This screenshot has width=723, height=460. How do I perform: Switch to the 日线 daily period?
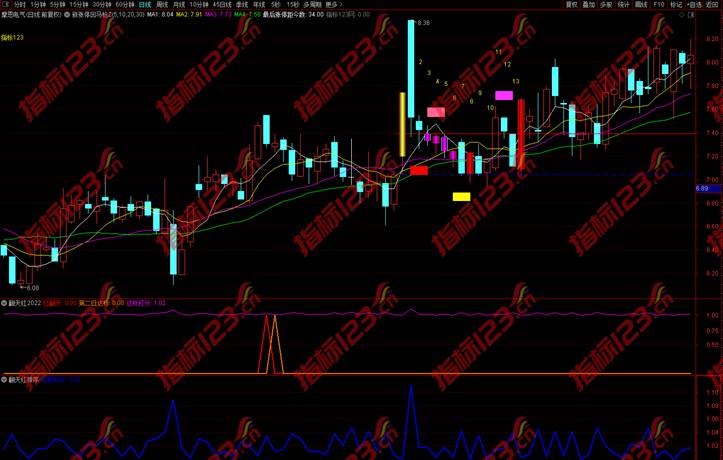pyautogui.click(x=145, y=4)
